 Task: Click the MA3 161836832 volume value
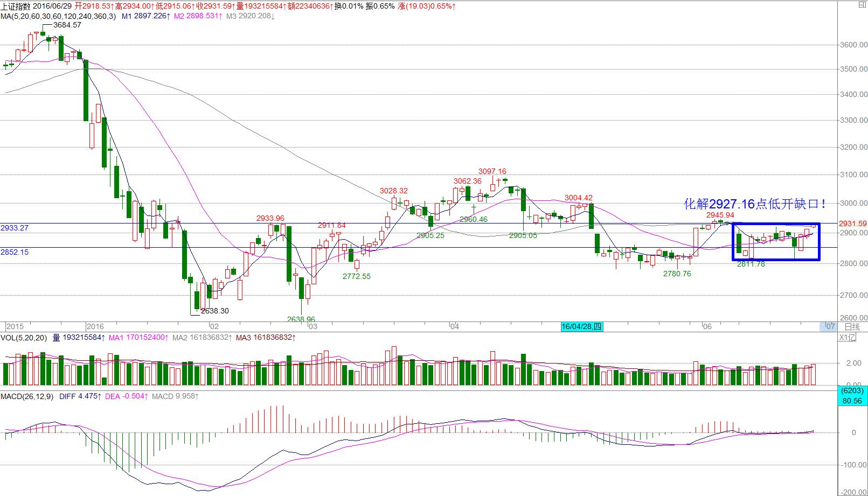(x=266, y=338)
